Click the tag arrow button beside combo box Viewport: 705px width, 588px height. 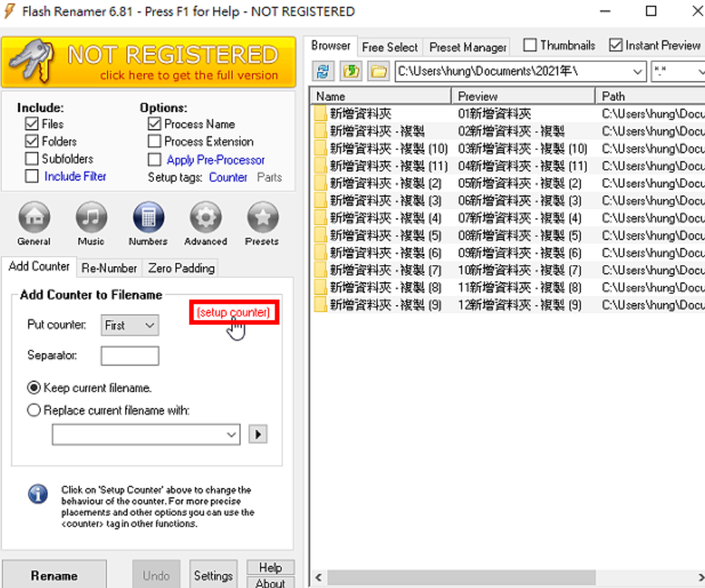coord(258,435)
